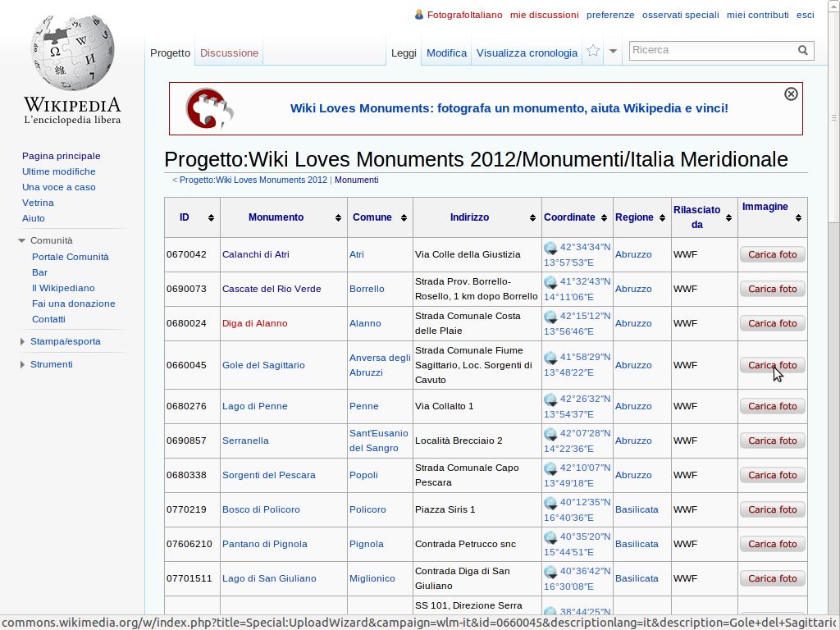Open the Bar community link
The image size is (840, 630).
point(39,272)
